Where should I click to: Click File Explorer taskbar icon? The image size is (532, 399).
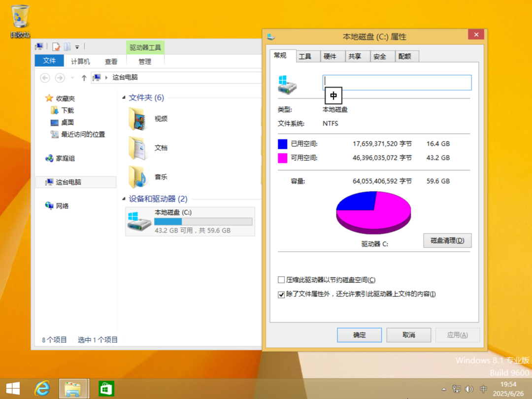pos(73,389)
